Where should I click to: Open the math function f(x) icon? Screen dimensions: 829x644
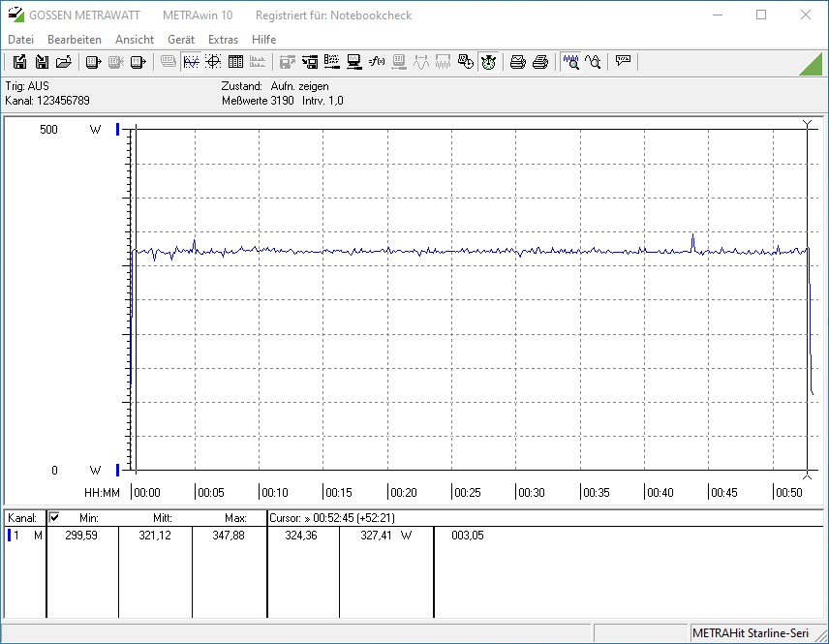(377, 62)
